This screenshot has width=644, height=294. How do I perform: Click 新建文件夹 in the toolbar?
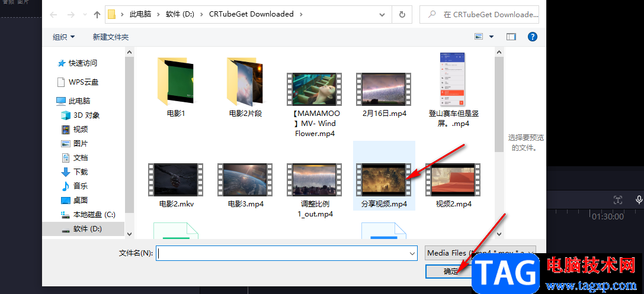click(110, 37)
